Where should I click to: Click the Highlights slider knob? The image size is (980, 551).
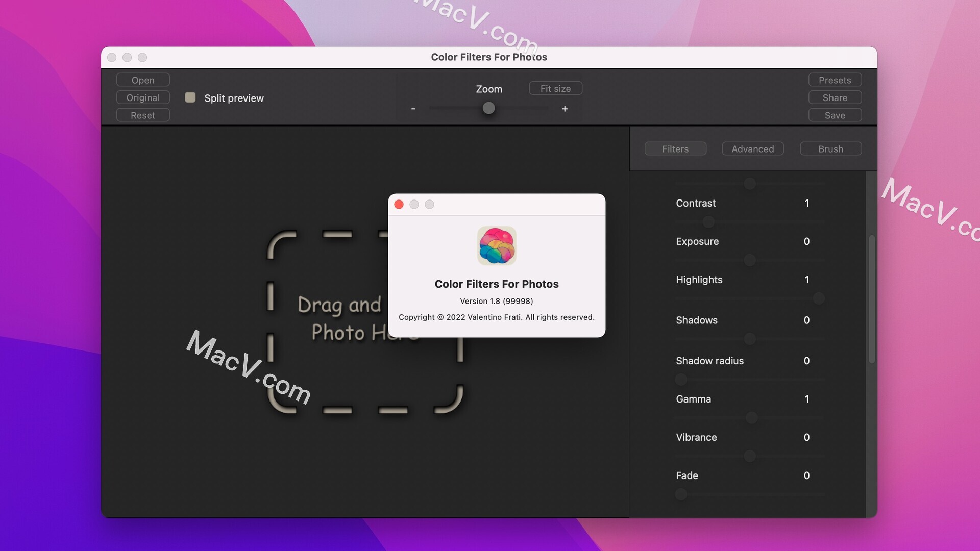(819, 298)
